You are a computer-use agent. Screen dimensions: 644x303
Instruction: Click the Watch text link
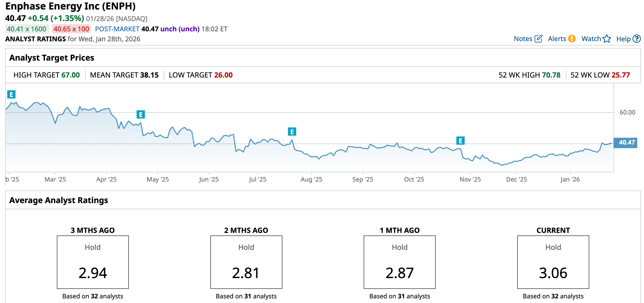(591, 39)
